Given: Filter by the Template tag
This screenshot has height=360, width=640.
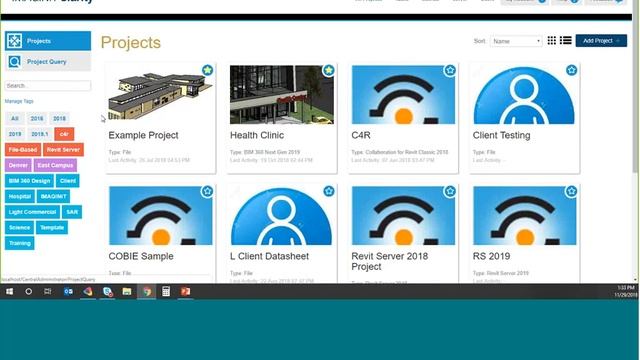Looking at the screenshot, I should point(52,227).
